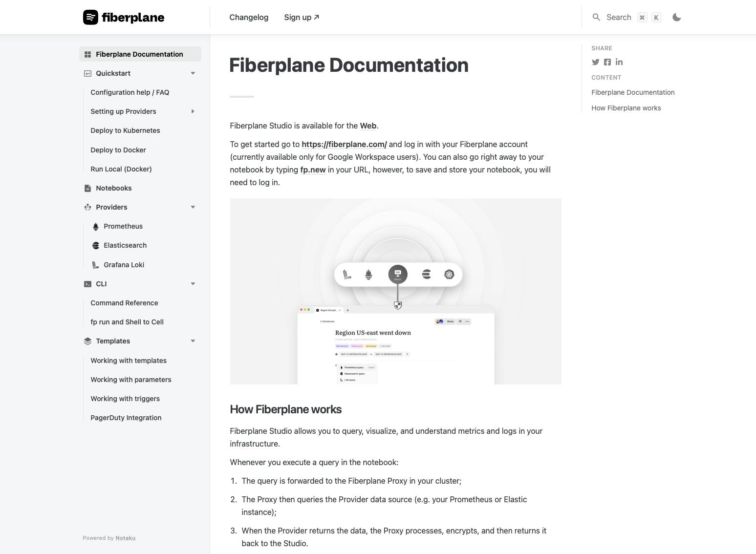
Task: Go to Deploy to Docker page
Action: click(x=118, y=150)
